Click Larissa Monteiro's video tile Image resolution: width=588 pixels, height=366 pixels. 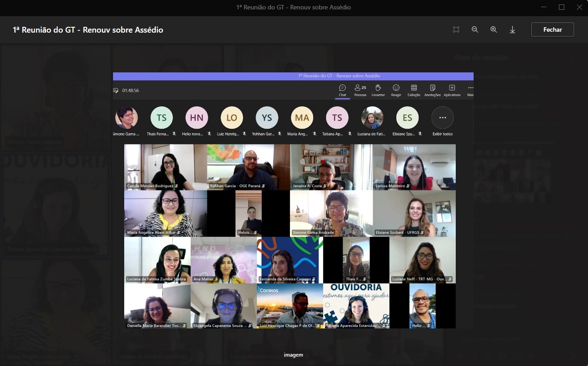click(414, 167)
